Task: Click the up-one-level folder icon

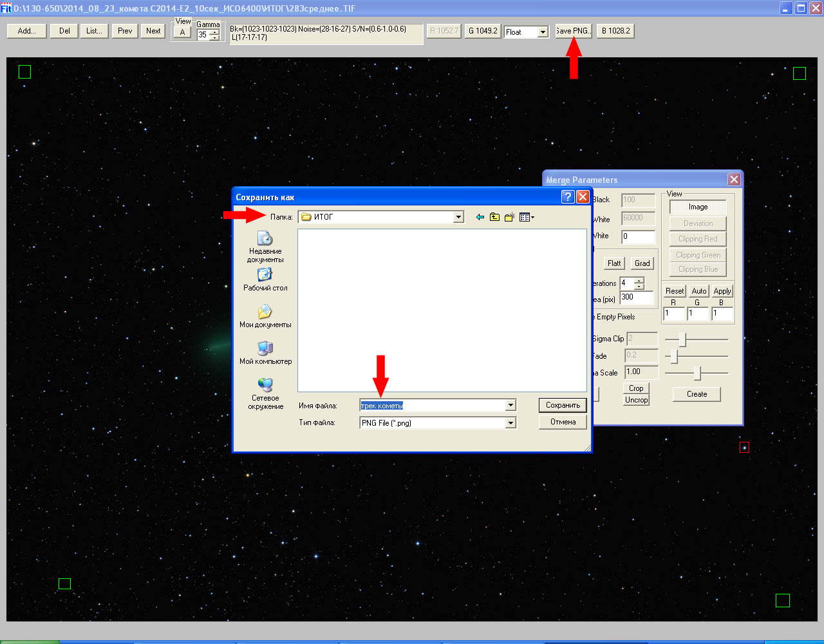Action: tap(494, 218)
